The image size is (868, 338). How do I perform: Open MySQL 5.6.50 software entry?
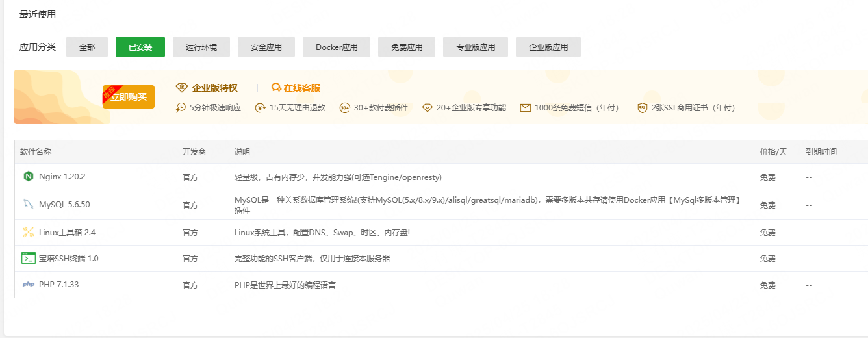pos(64,205)
